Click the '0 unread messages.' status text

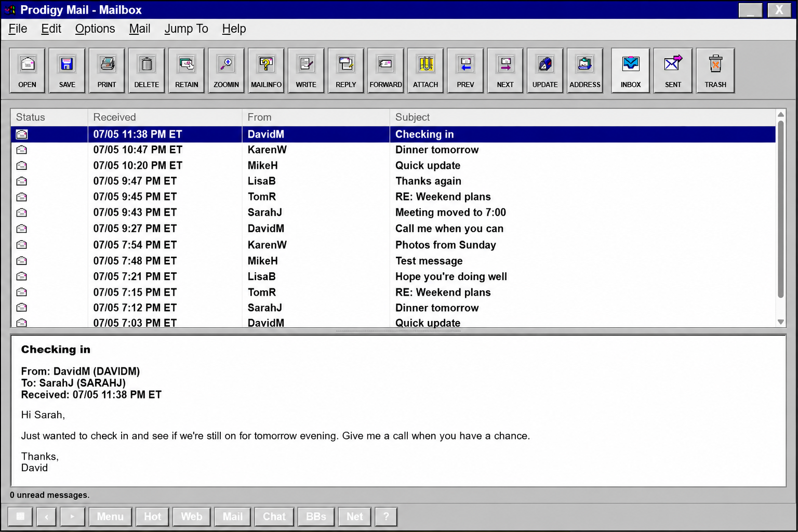pos(49,495)
